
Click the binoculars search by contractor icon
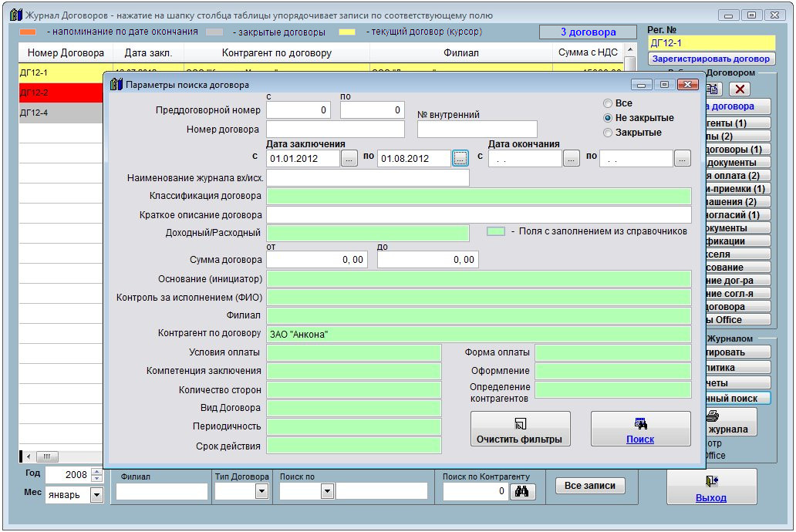522,491
